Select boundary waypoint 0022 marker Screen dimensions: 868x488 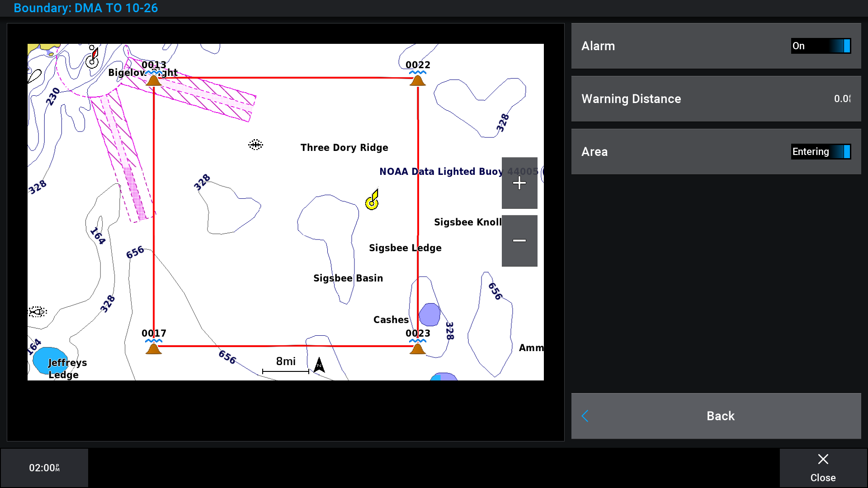click(x=418, y=80)
